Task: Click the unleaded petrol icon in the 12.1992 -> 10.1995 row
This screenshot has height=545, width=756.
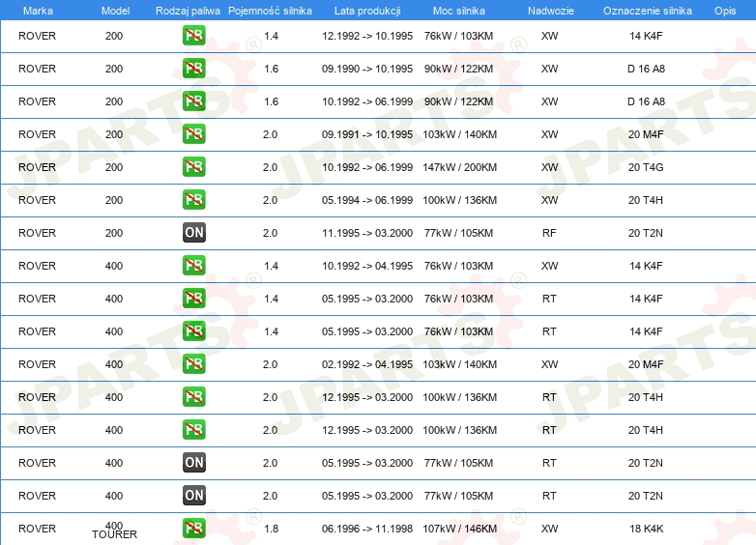Action: [x=193, y=36]
